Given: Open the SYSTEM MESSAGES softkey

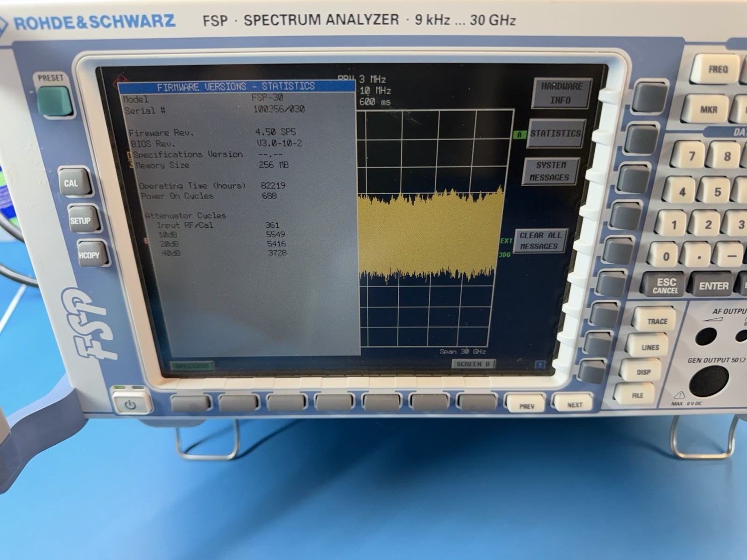Looking at the screenshot, I should tap(550, 171).
